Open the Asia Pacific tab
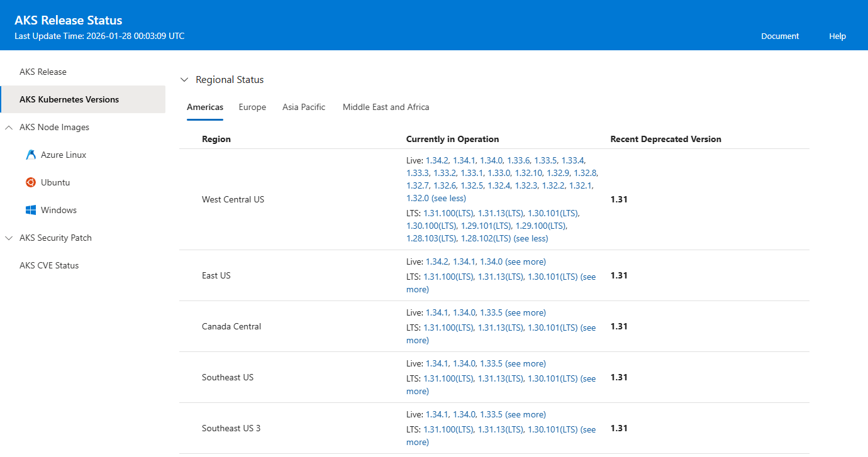 [304, 107]
